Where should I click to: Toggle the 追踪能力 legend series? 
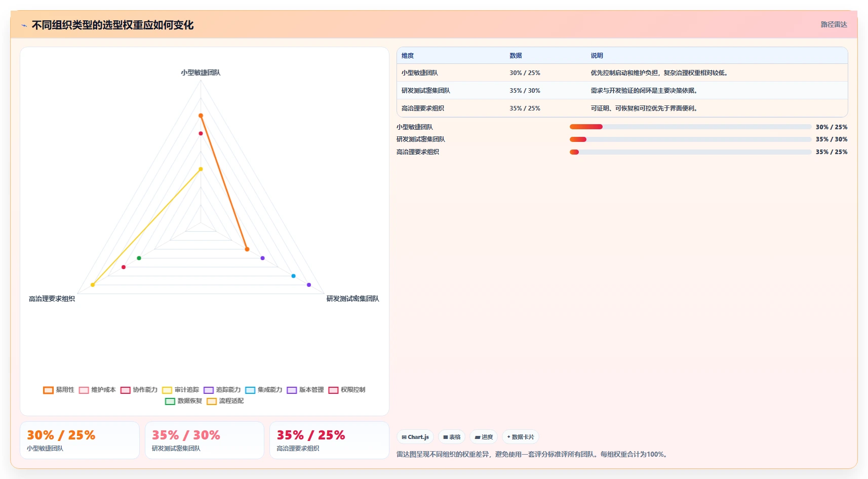222,390
